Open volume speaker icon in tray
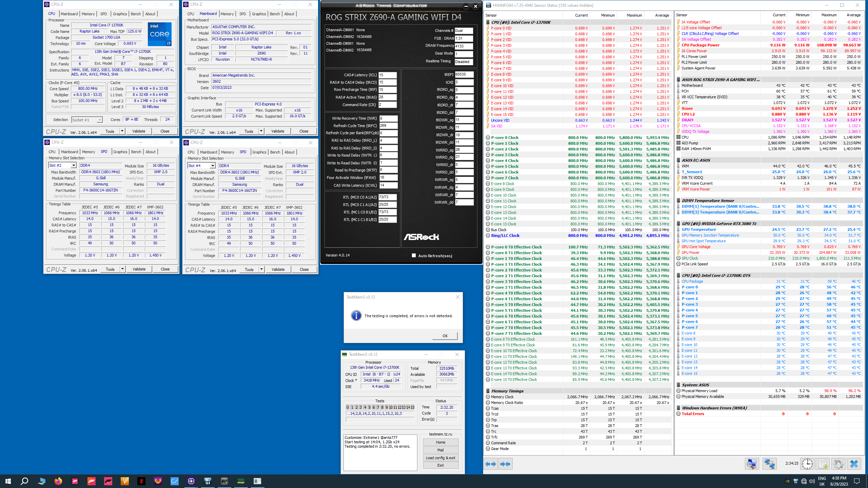Screen dimensions: 868x488 [x=812, y=481]
